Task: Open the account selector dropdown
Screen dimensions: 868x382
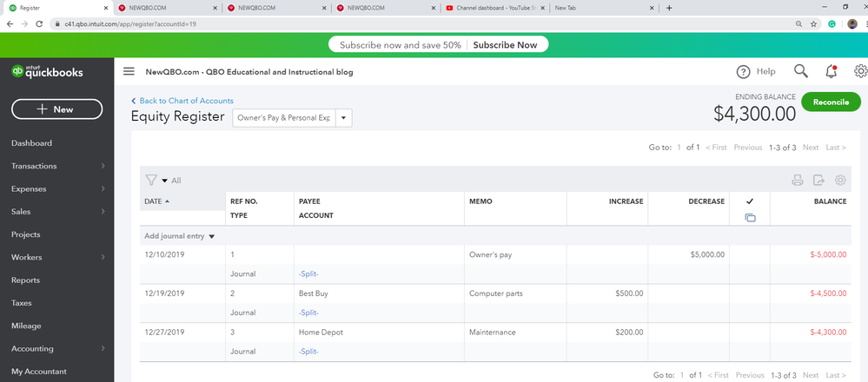Action: [343, 117]
